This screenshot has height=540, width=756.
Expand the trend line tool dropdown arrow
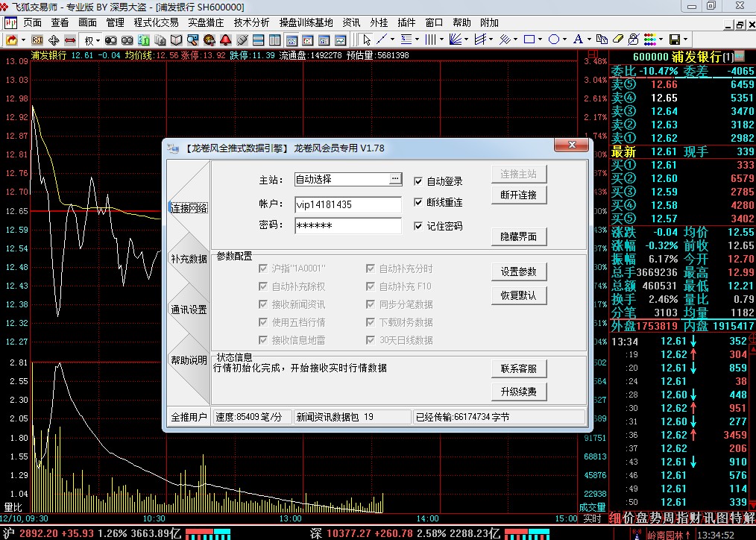pyautogui.click(x=392, y=39)
